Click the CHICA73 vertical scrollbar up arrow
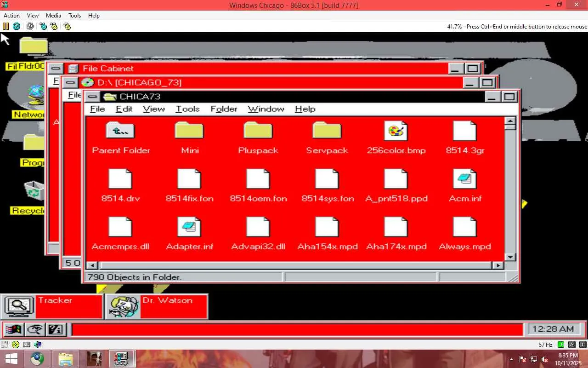 [510, 122]
